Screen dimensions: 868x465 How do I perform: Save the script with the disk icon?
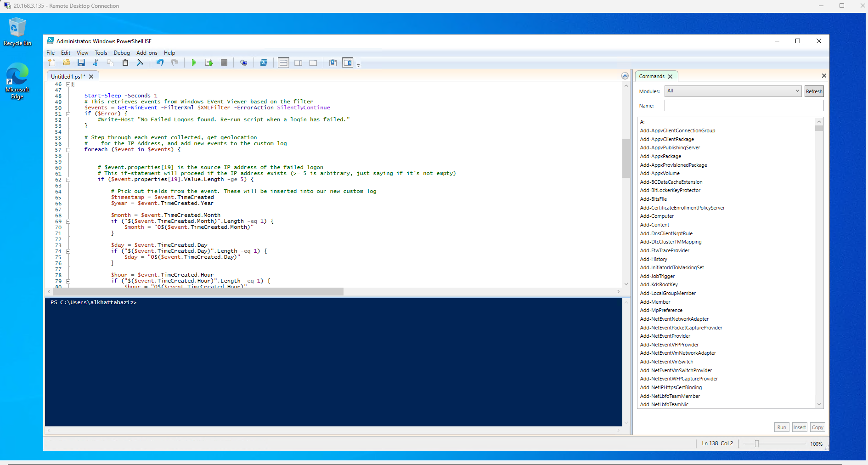(x=81, y=62)
